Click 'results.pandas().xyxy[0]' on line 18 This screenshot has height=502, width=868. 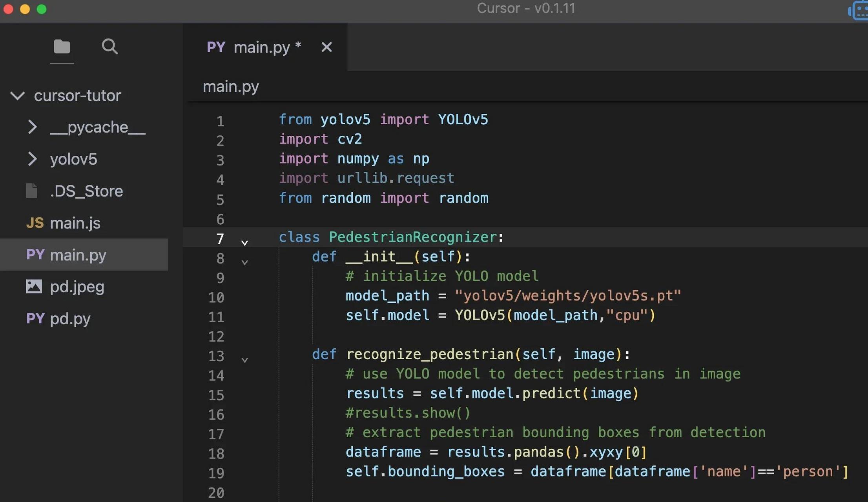point(547,452)
